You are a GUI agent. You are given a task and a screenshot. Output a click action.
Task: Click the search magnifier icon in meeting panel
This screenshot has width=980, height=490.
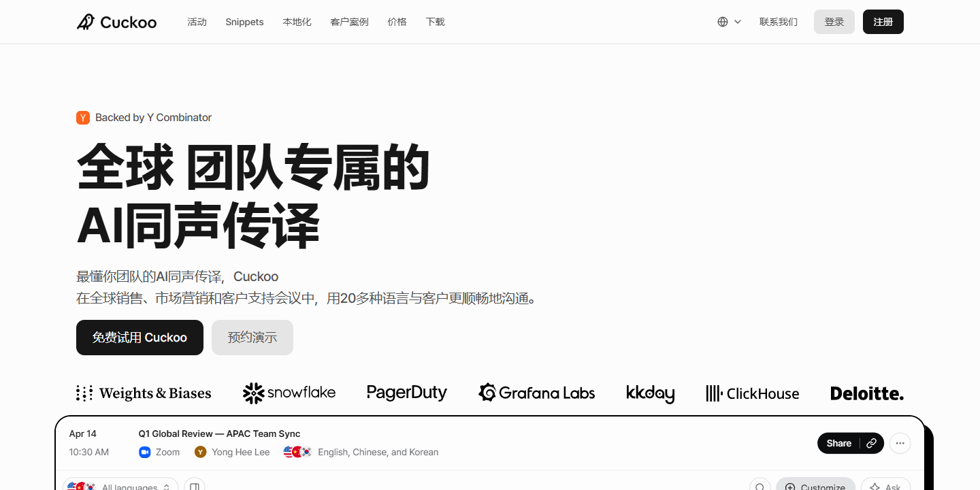[x=759, y=487]
